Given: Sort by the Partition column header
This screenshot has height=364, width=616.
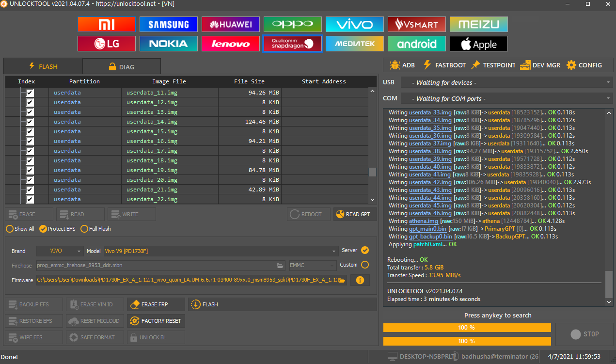Looking at the screenshot, I should (x=84, y=81).
